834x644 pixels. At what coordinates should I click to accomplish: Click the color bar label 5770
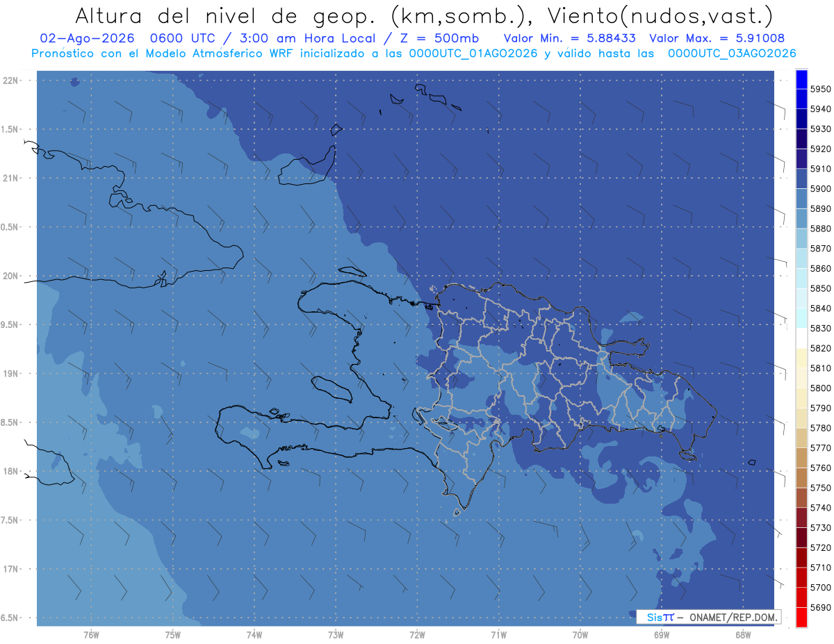821,448
